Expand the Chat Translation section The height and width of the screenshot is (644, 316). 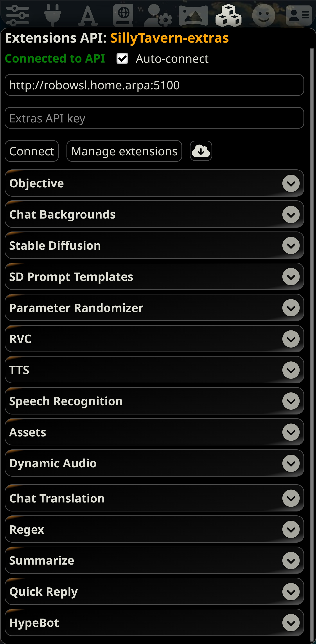pyautogui.click(x=291, y=498)
